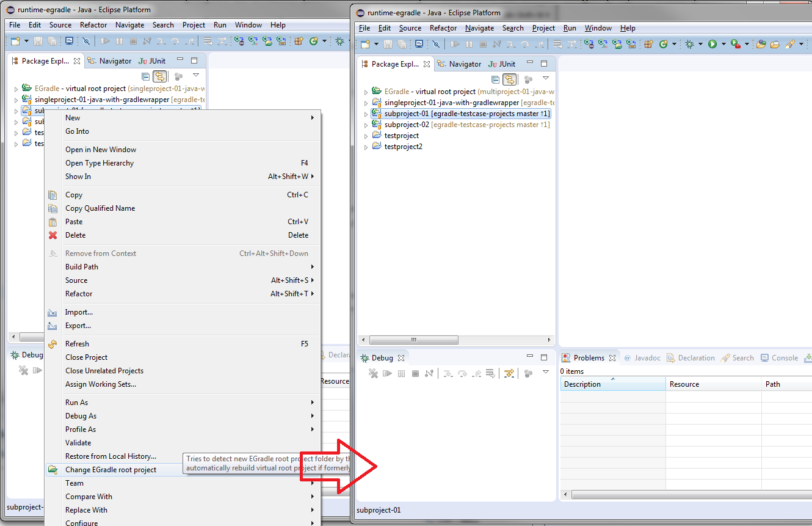
Task: Click Disconnect icon in right Debug view toolbar
Action: [x=429, y=373]
